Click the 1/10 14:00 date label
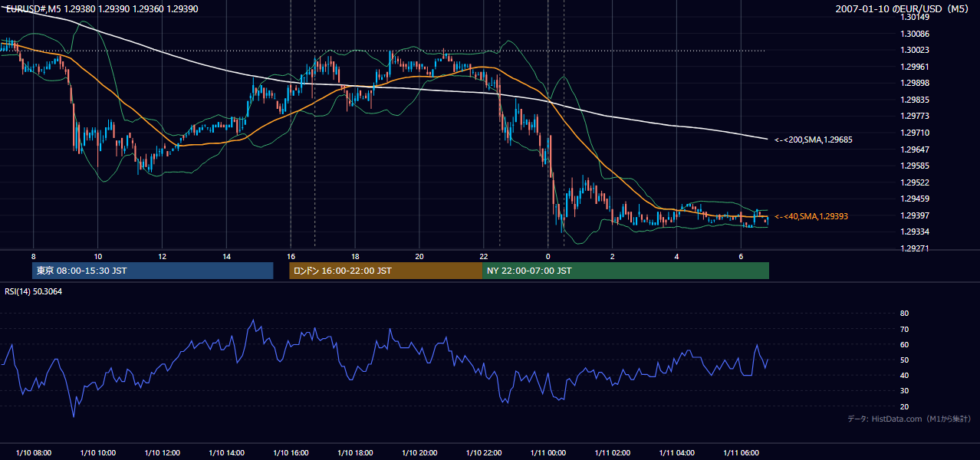Image resolution: width=980 pixels, height=460 pixels. pos(226,453)
